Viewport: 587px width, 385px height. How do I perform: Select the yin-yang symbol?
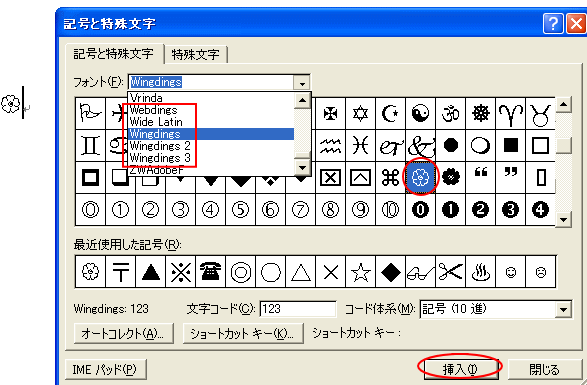[x=420, y=113]
